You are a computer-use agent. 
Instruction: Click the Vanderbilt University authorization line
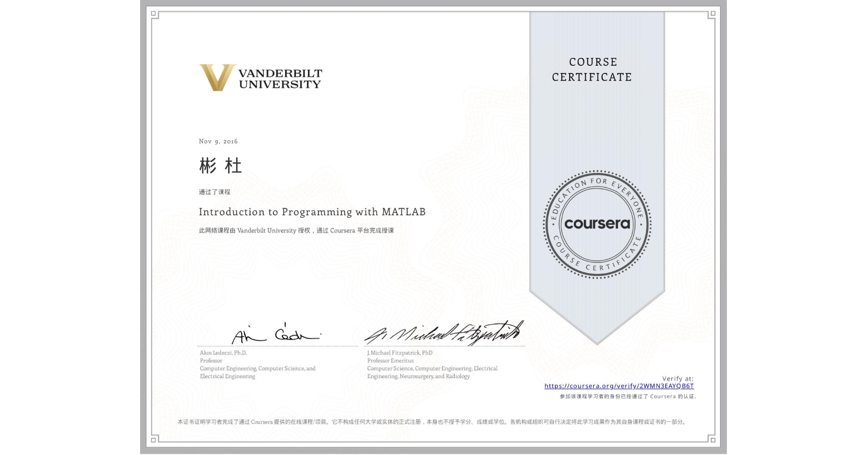click(x=296, y=230)
